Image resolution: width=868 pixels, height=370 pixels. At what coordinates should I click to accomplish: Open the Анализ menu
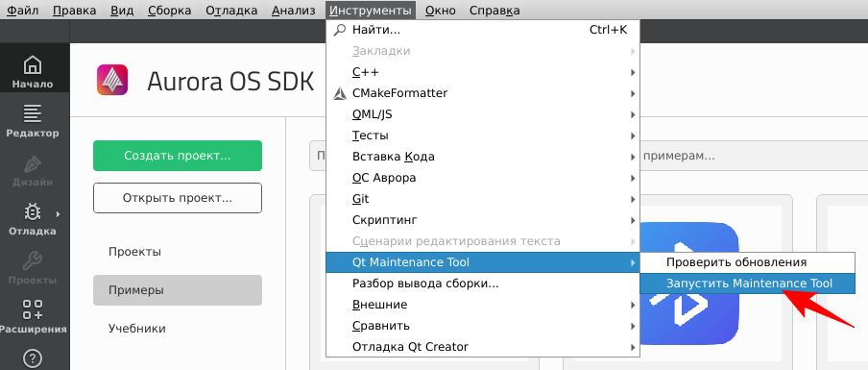click(x=294, y=11)
